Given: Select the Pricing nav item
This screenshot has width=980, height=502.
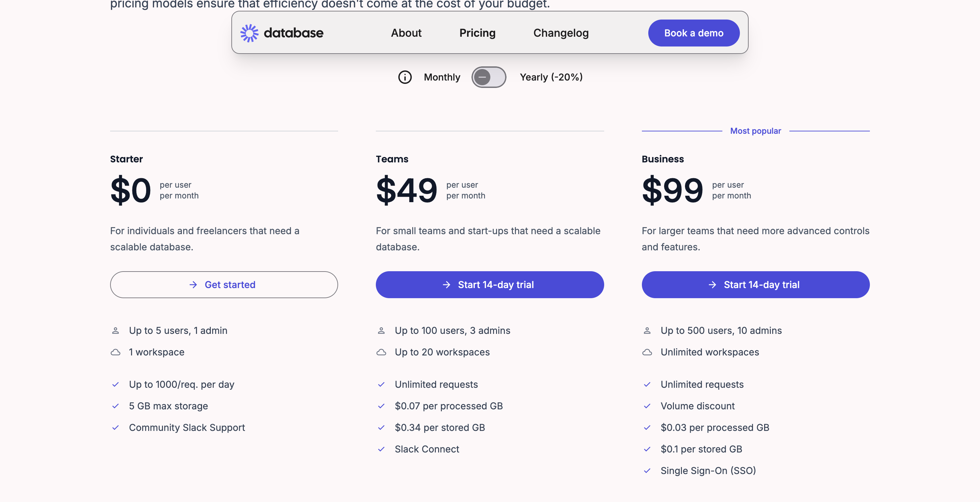Looking at the screenshot, I should [478, 33].
